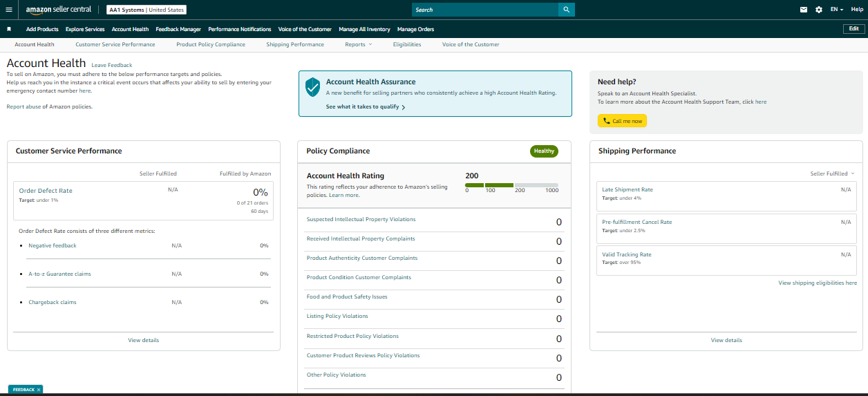Viewport: 868px width, 396px height.
Task: Click the Account Health Assurance shield icon
Action: tap(313, 87)
